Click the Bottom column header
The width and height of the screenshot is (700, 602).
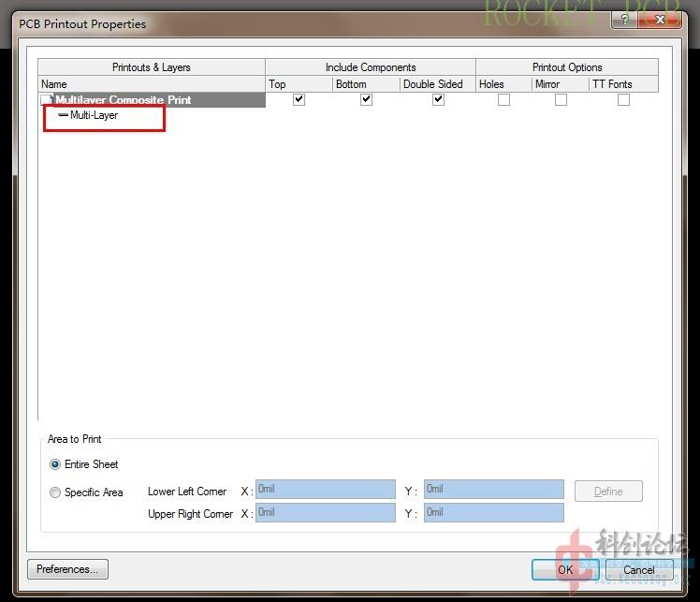tap(366, 84)
